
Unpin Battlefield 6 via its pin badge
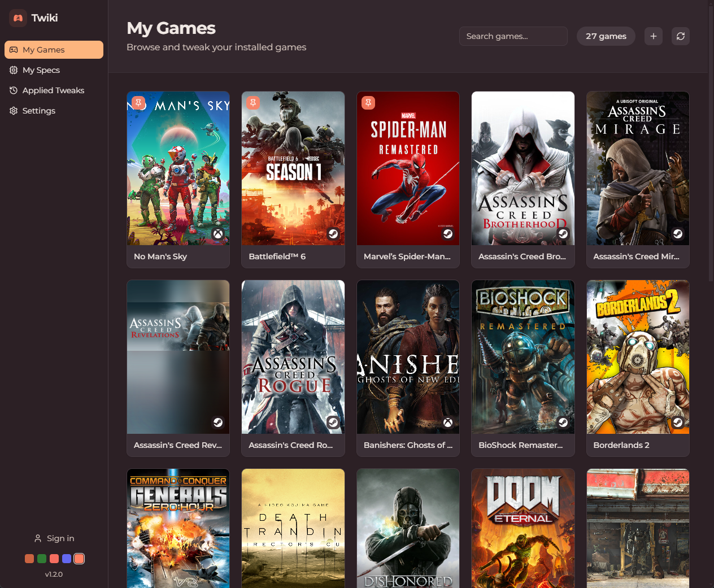252,102
